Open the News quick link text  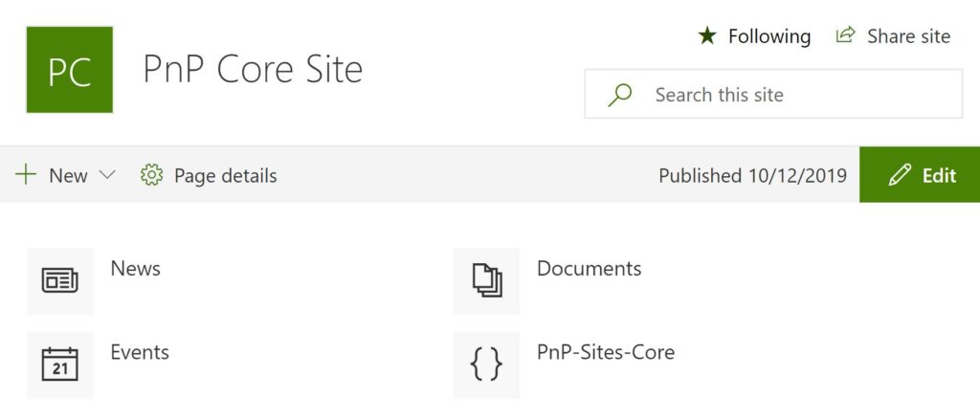(135, 269)
